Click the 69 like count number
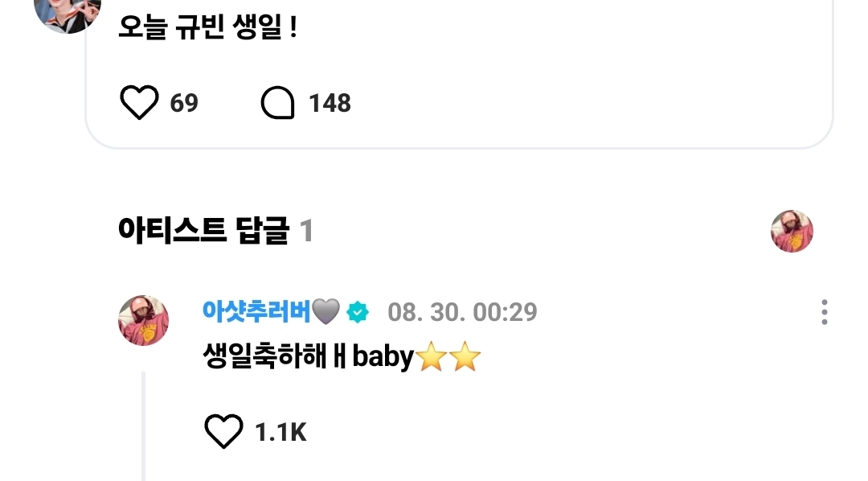This screenshot has width=868, height=481. (x=184, y=103)
